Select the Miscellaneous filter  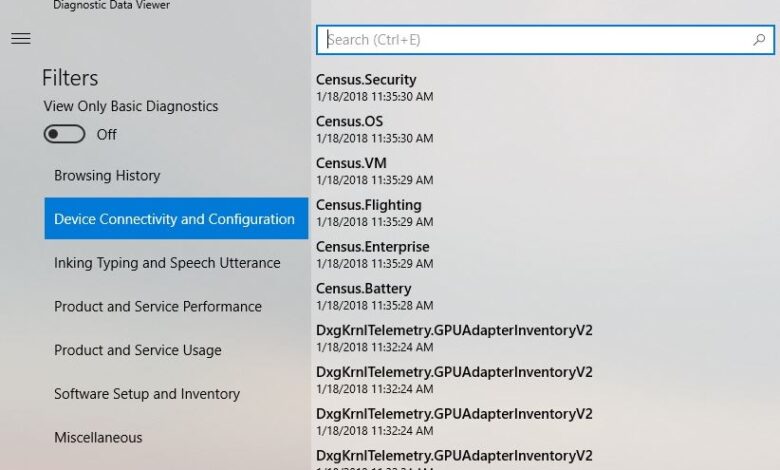[98, 437]
